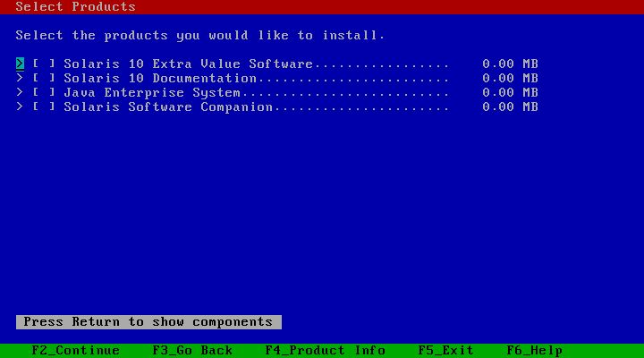Check the Solaris 10 Documentation box
Screen dimensions: 644x358
click(x=44, y=78)
